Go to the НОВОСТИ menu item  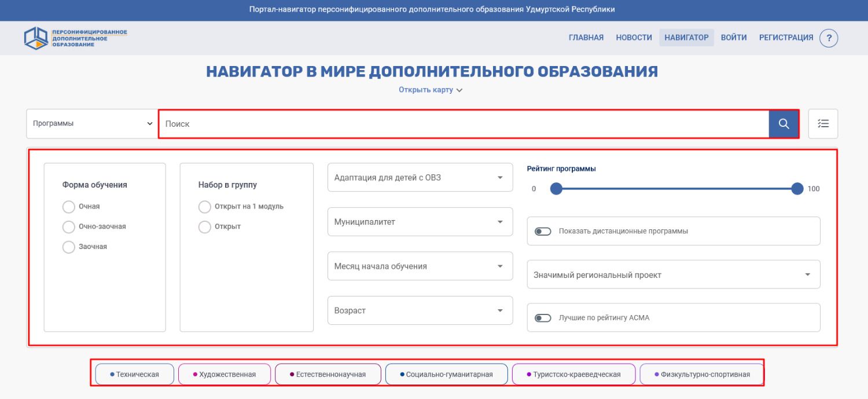click(634, 38)
